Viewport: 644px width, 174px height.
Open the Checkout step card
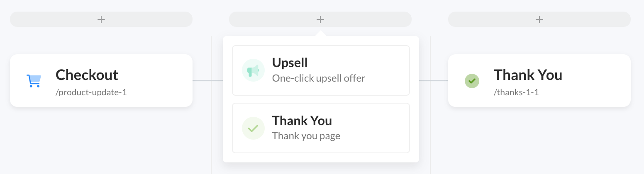[101, 80]
